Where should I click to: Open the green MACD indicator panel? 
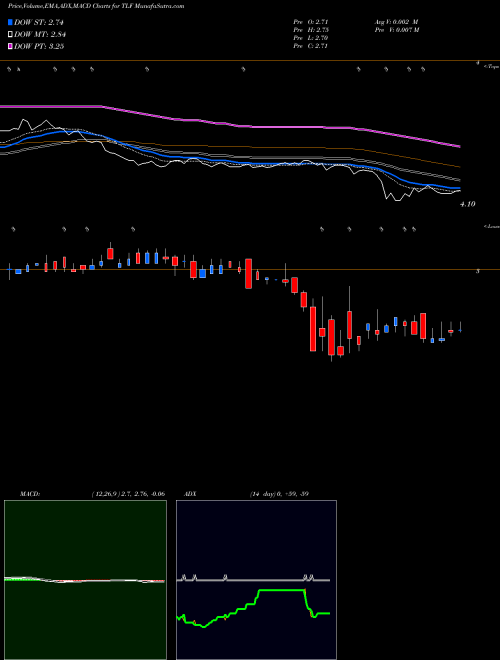[85, 580]
